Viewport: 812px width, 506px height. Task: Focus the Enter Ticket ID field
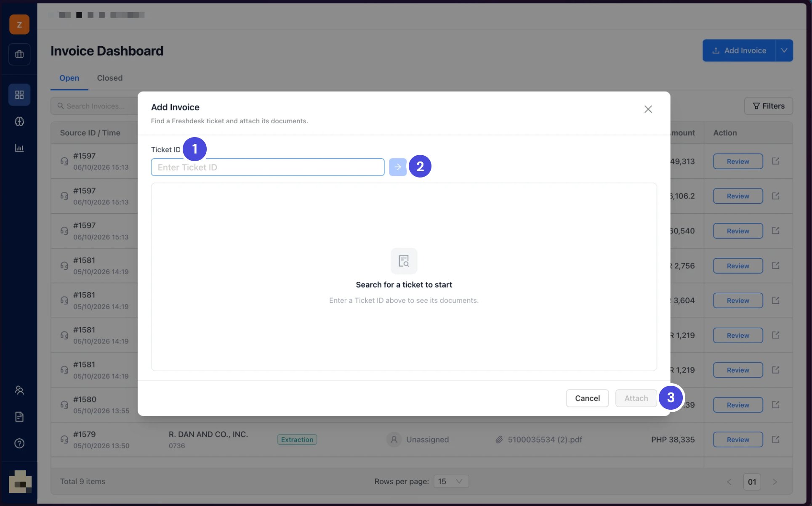(x=268, y=167)
